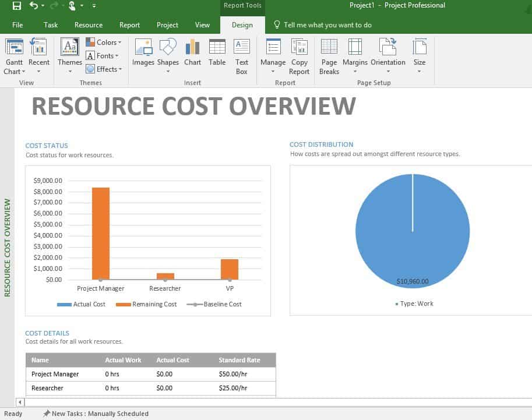Click the horizontal scrollbar left arrow
This screenshot has height=420, width=532.
click(x=20, y=402)
